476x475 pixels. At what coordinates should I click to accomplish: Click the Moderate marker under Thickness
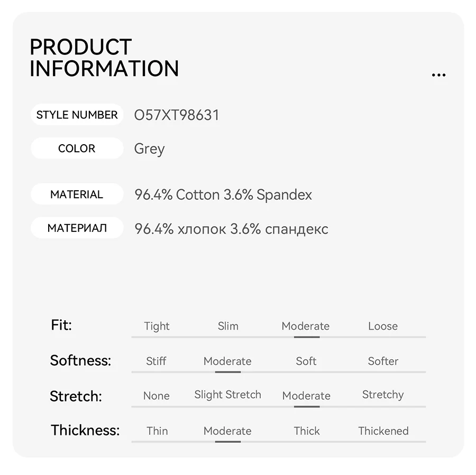point(228,442)
